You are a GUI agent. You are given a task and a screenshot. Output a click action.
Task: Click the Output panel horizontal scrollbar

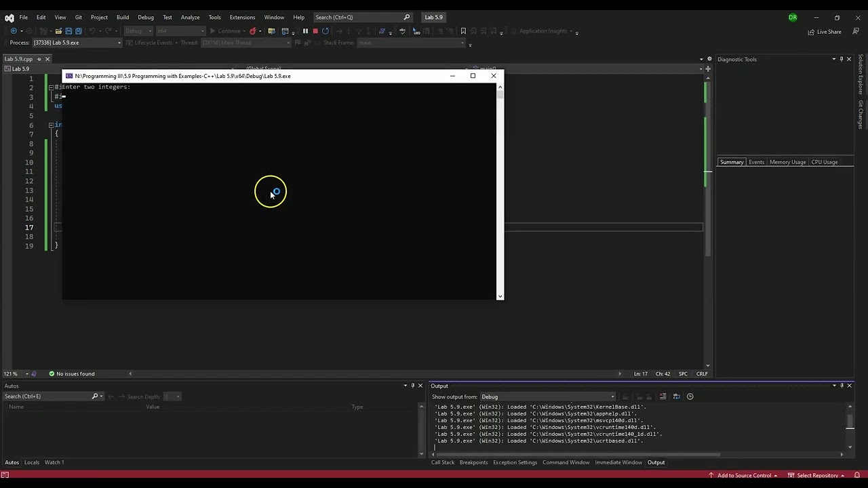576,455
